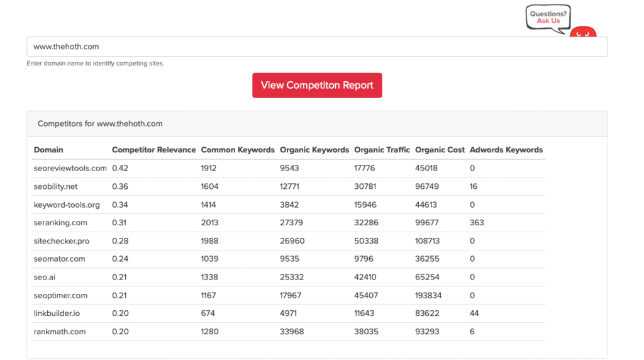Click the Organic Traffic column header

coord(382,150)
